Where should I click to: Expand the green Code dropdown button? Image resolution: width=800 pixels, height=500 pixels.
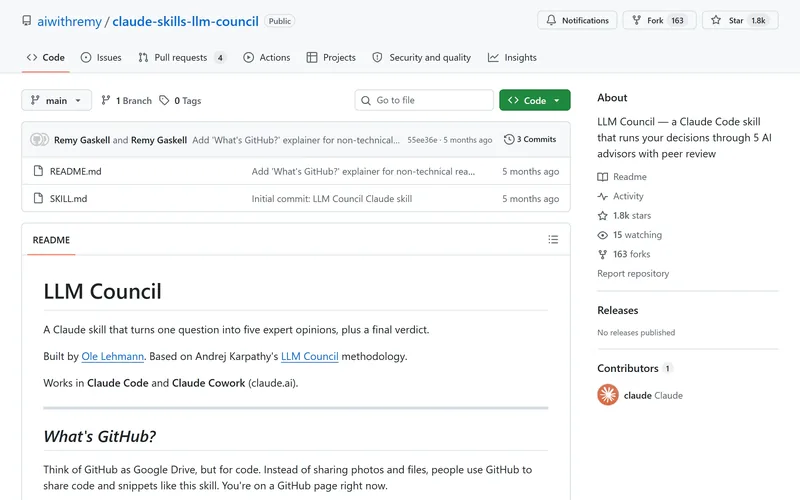pos(535,101)
